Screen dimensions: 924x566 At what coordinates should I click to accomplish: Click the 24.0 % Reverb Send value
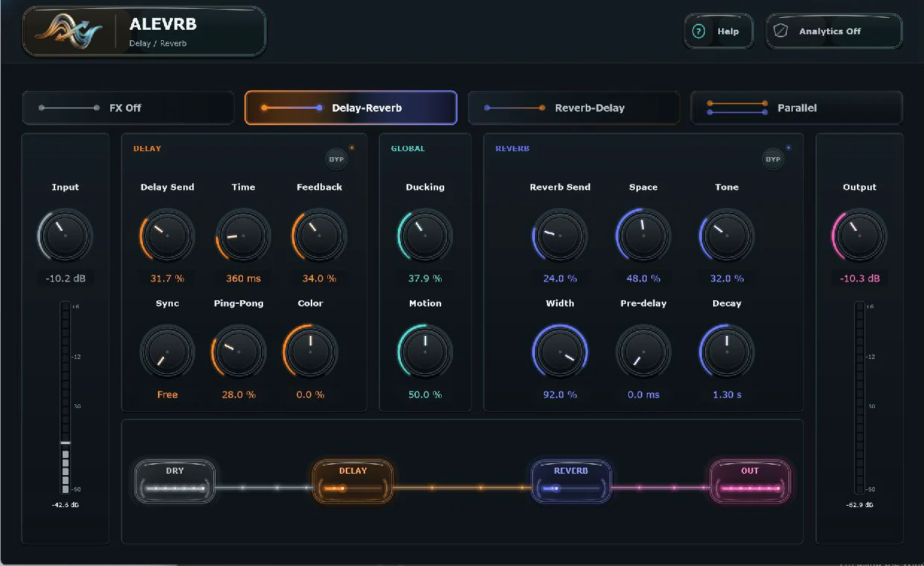pos(560,279)
